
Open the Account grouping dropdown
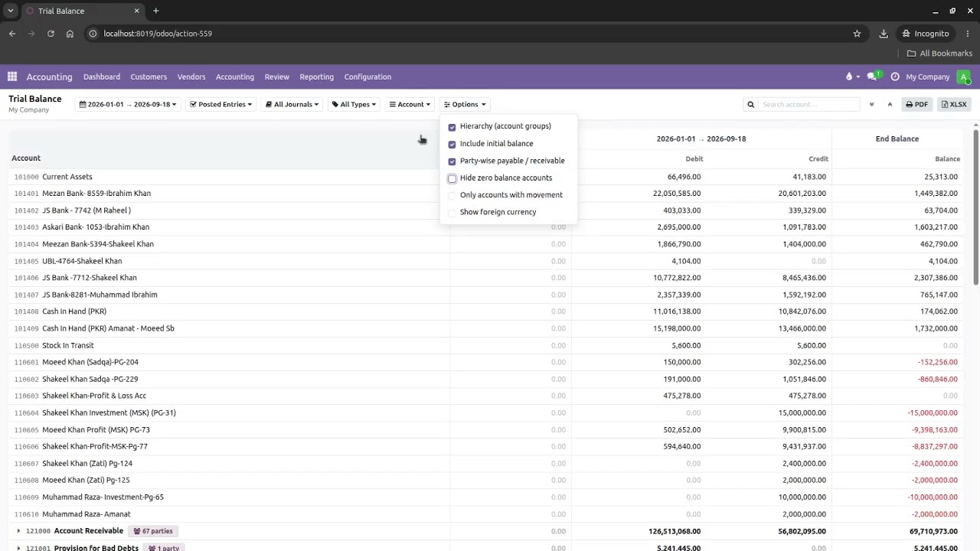410,104
